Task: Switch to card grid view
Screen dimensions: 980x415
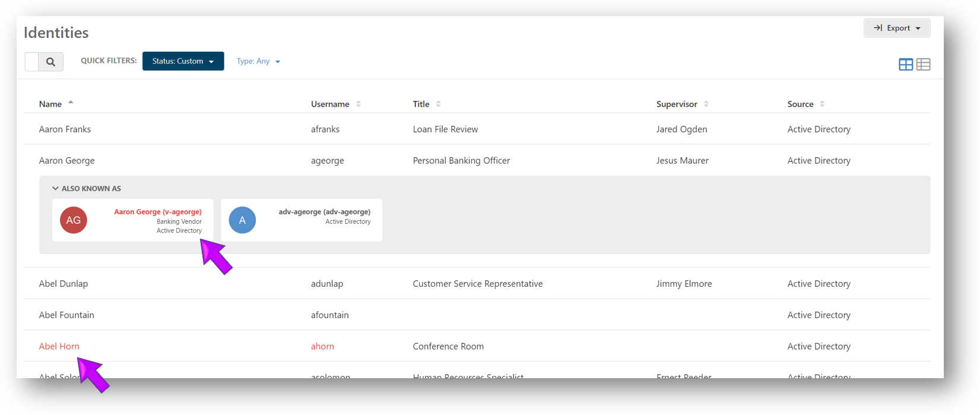Action: tap(905, 64)
